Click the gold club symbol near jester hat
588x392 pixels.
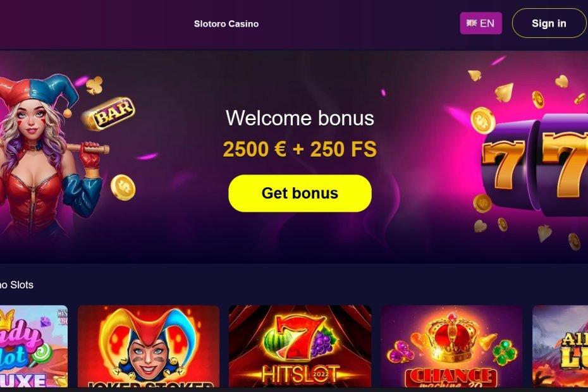coord(94,85)
